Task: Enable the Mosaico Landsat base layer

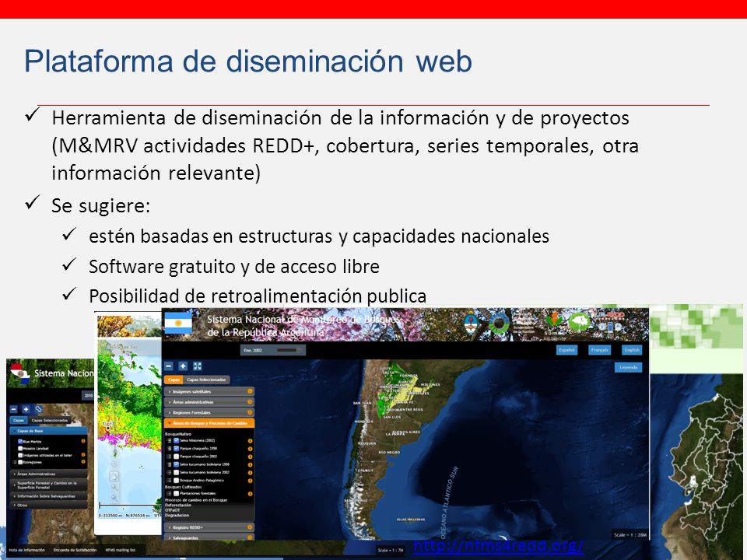Action: [20, 449]
